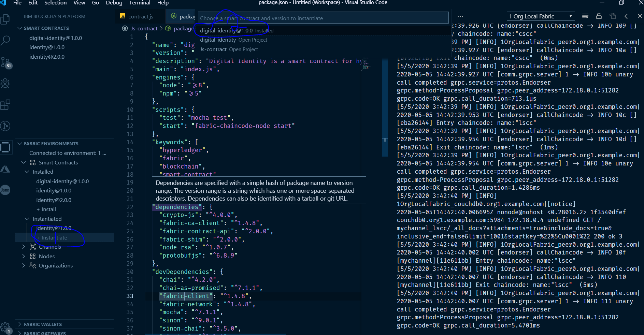Expand the Nodes tree node

pos(24,256)
